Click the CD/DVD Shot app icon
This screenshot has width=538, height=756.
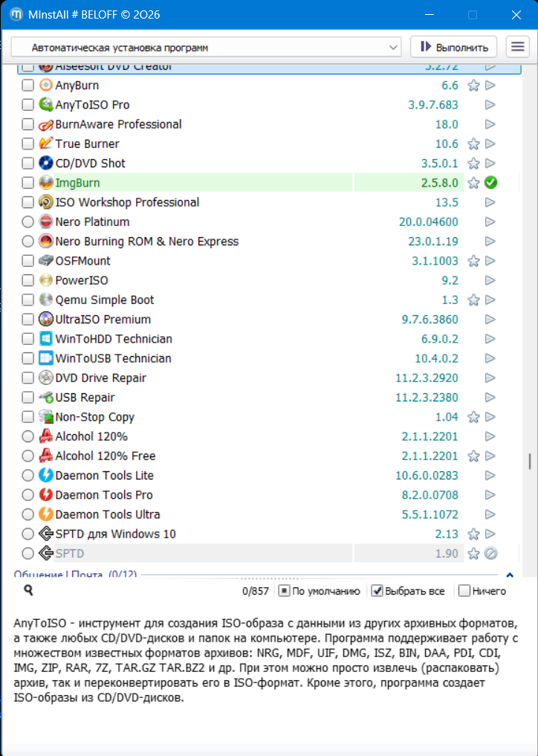45,163
